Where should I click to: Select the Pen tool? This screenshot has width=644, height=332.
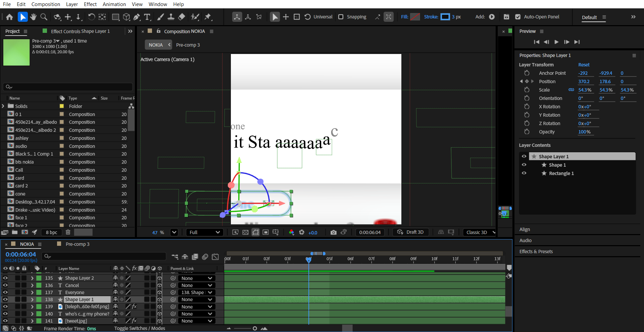pyautogui.click(x=137, y=17)
